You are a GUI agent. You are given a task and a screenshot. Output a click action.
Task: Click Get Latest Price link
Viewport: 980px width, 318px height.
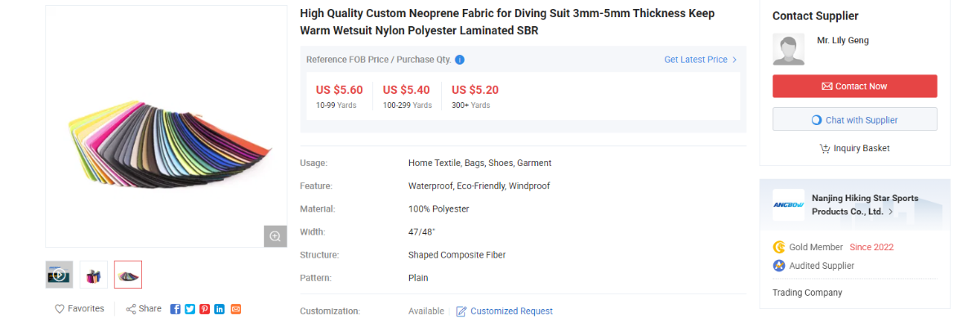[701, 60]
